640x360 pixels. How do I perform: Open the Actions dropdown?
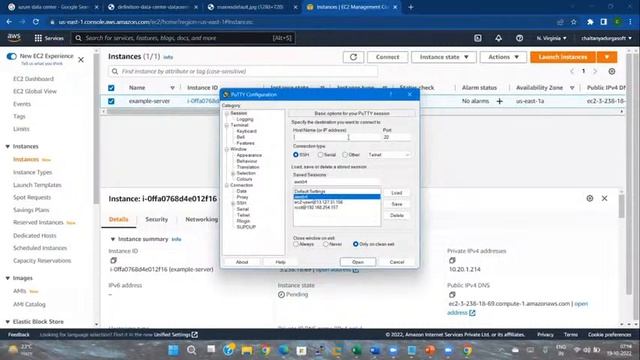503,57
